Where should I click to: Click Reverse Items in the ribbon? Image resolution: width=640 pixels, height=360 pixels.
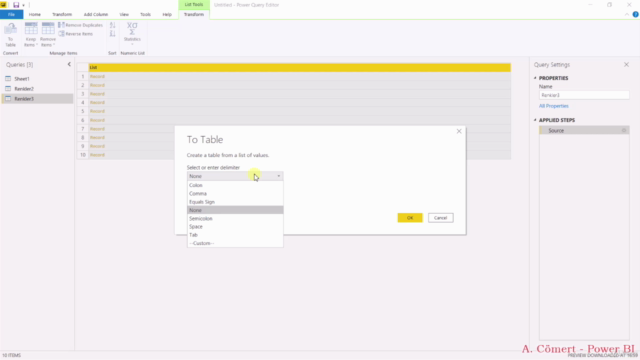(76, 34)
